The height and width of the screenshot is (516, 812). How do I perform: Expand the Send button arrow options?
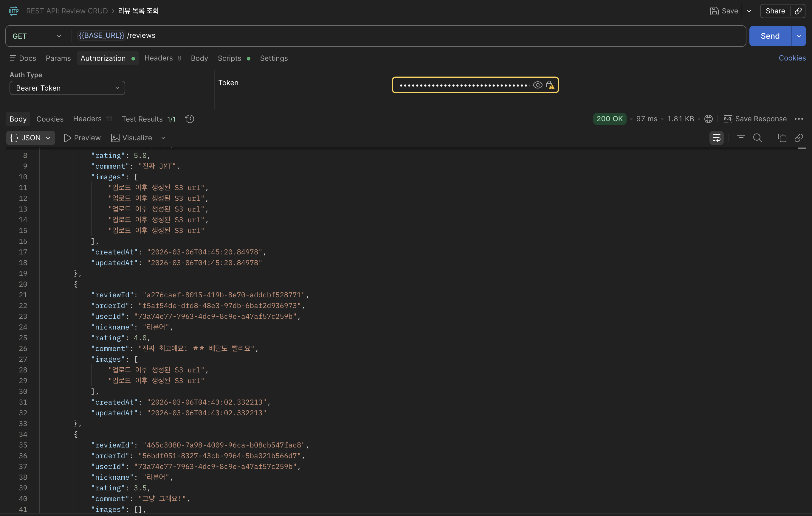click(799, 36)
